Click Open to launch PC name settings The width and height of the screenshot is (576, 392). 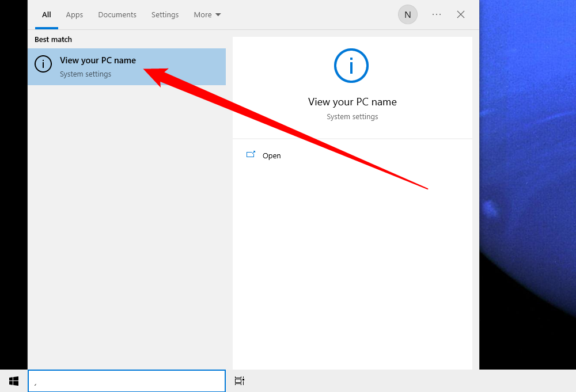tap(271, 155)
